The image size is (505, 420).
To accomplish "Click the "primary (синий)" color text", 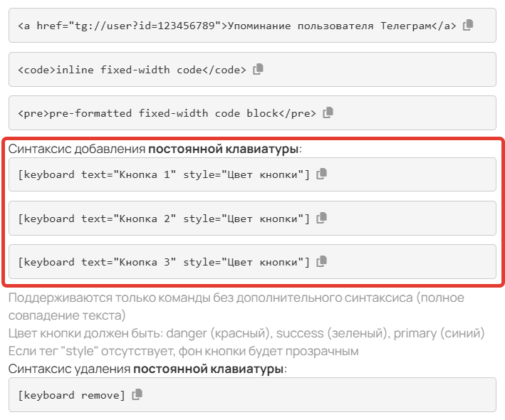I will pyautogui.click(x=439, y=333).
